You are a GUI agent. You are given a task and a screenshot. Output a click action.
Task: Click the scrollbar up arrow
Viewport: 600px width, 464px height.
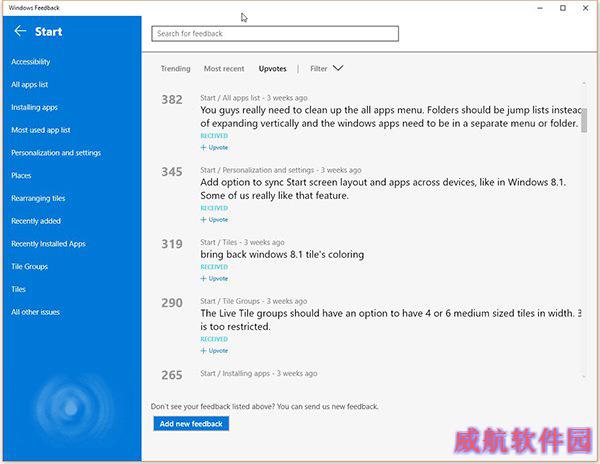coord(584,83)
